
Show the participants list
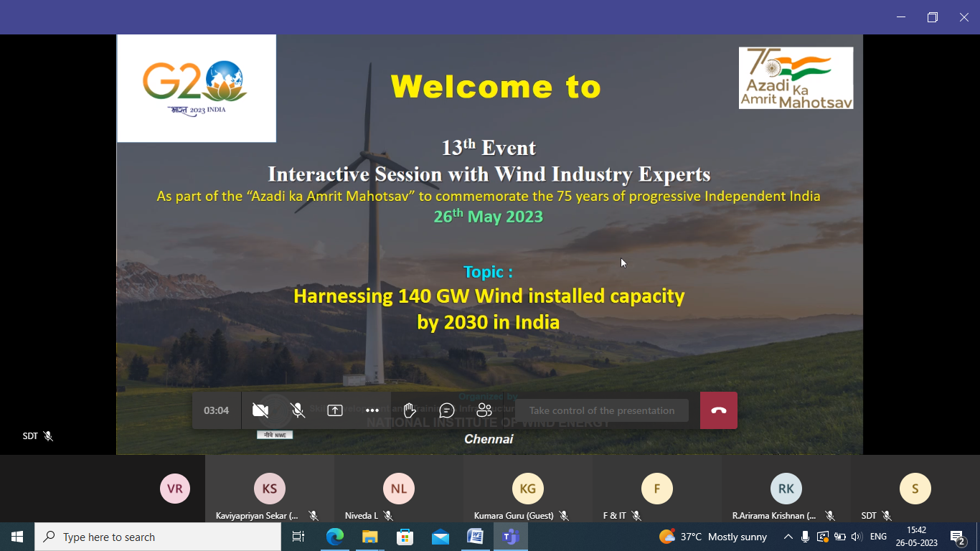484,410
